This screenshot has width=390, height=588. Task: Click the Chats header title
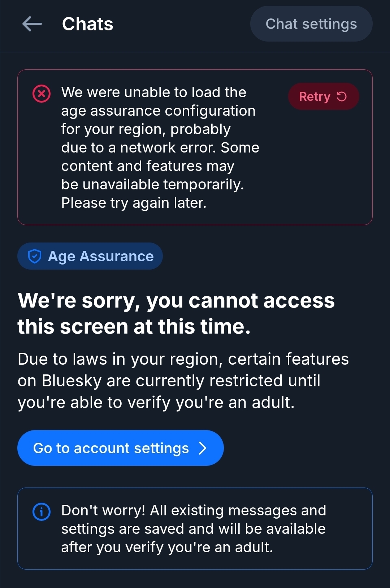(x=88, y=24)
